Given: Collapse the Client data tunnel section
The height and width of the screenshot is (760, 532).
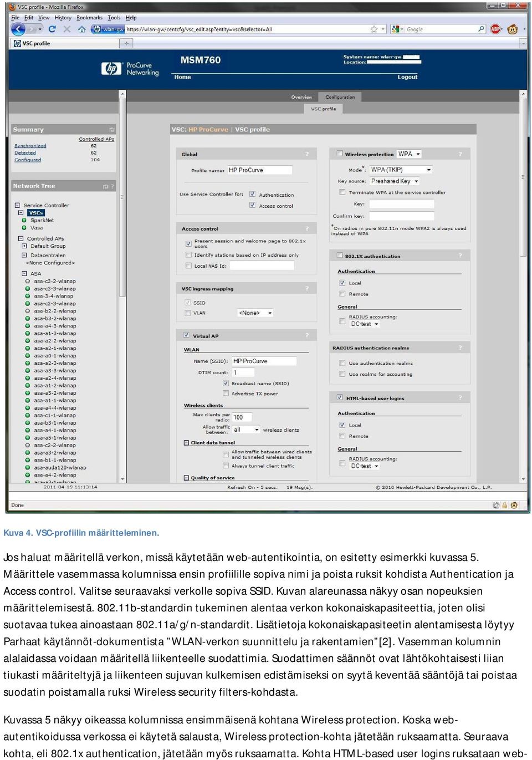Looking at the screenshot, I should tap(186, 442).
